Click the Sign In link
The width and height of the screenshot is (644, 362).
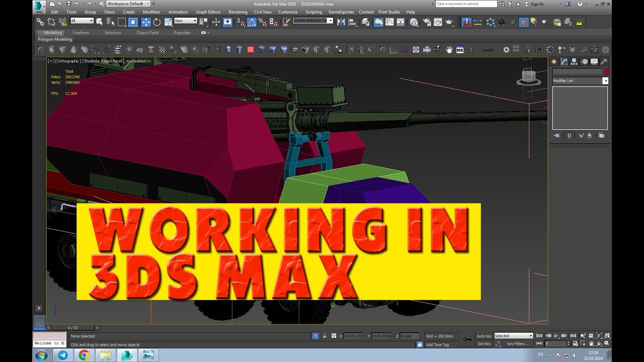537,4
